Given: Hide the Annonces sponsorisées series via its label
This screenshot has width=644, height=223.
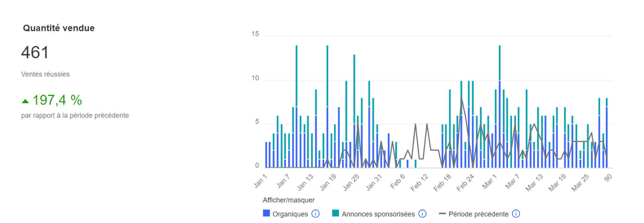Looking at the screenshot, I should click(378, 214).
